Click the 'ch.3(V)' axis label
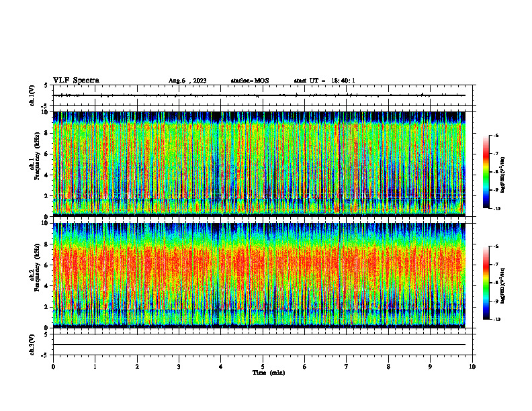The width and height of the screenshot is (532, 411). tap(32, 345)
